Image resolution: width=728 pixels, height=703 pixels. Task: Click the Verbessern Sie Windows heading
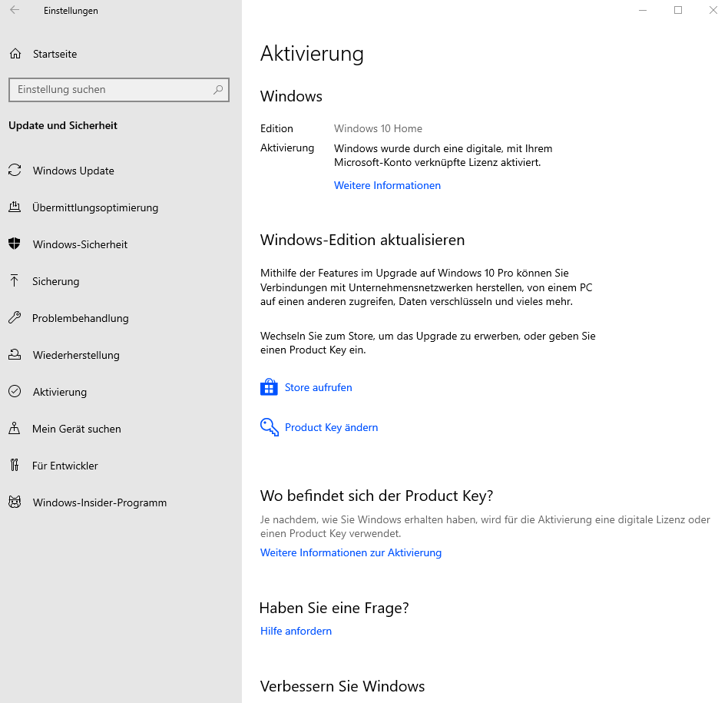(342, 686)
